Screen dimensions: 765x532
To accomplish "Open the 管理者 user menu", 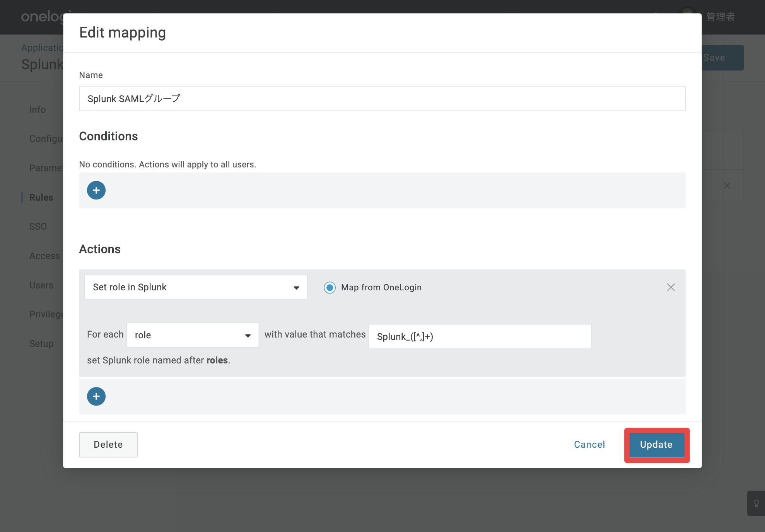I will point(720,17).
